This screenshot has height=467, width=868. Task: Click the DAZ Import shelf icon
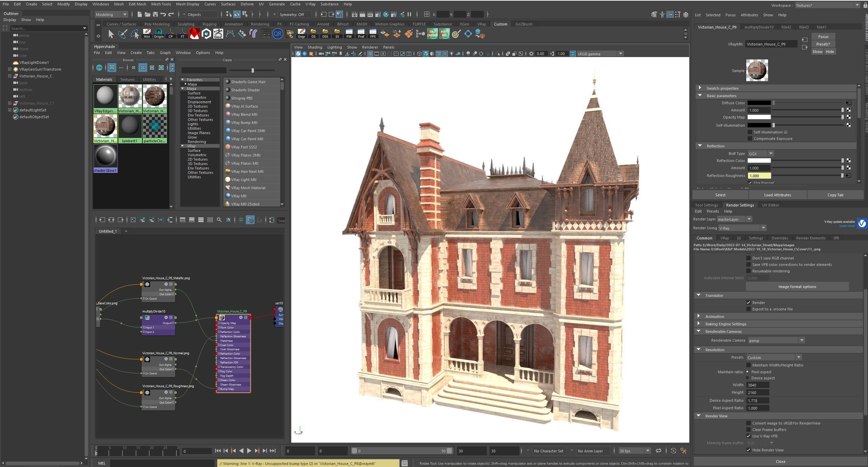pyautogui.click(x=432, y=34)
